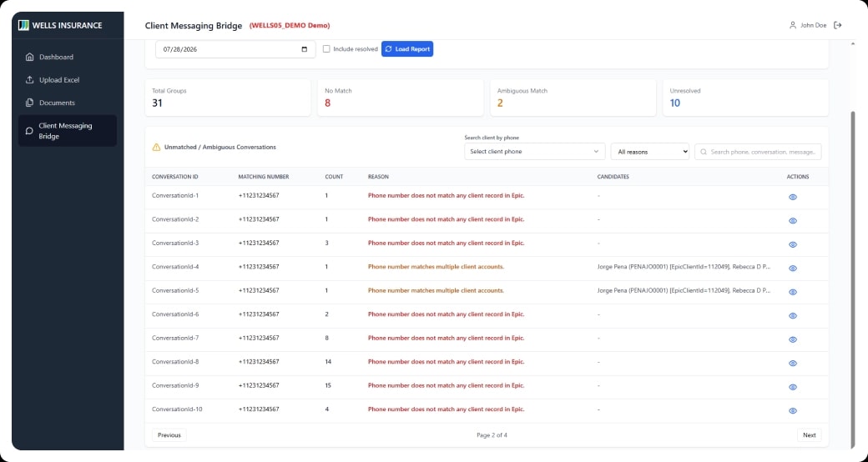
Task: Click the Load Report button
Action: (x=407, y=48)
